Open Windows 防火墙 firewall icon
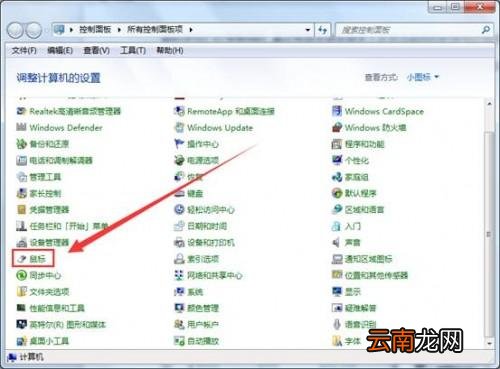Viewport: 500px width, 369px height. point(337,127)
